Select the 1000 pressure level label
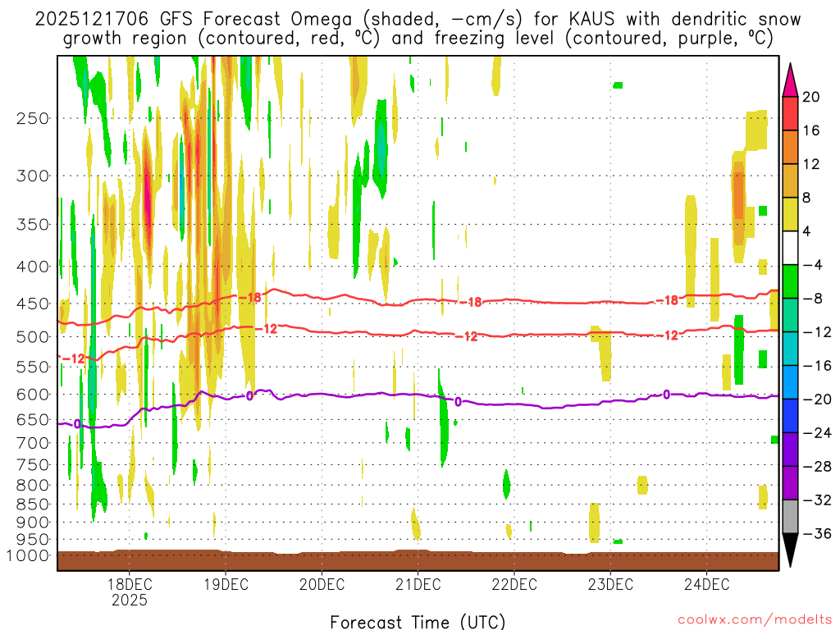 [x=28, y=555]
